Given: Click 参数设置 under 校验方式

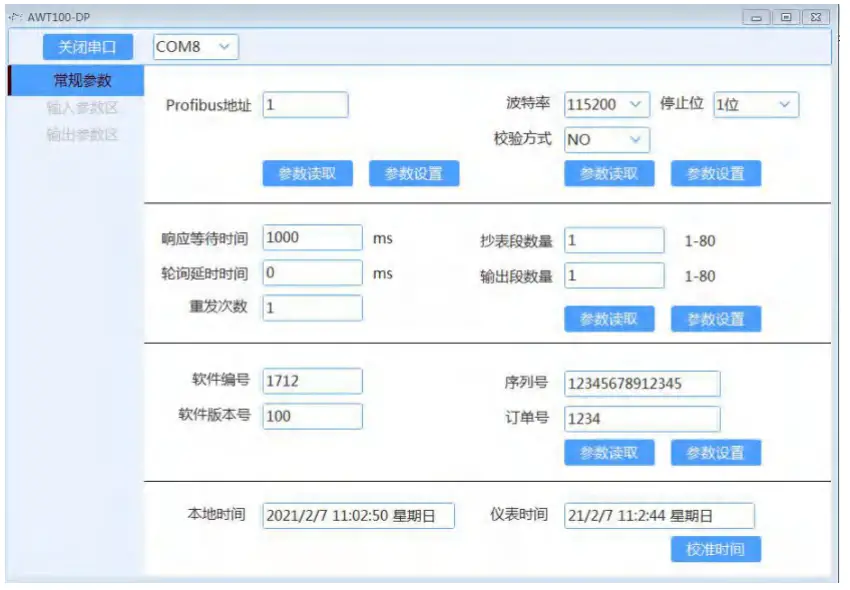Looking at the screenshot, I should pyautogui.click(x=716, y=174).
